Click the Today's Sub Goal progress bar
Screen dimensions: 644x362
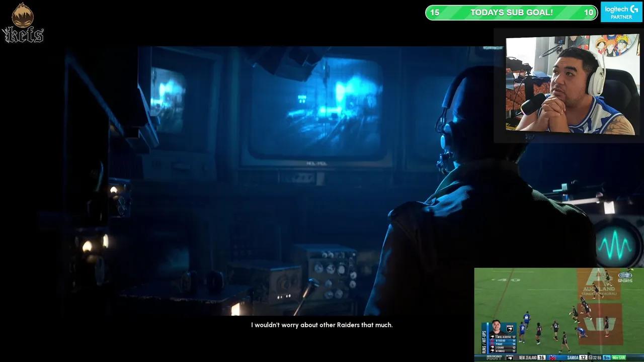(511, 13)
